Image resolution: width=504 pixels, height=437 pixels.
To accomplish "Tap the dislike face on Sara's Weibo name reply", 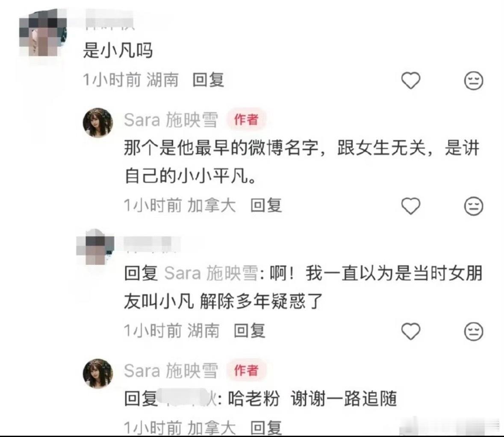I will click(474, 206).
